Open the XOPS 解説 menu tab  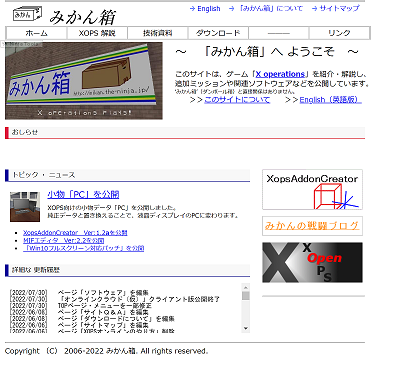point(97,33)
